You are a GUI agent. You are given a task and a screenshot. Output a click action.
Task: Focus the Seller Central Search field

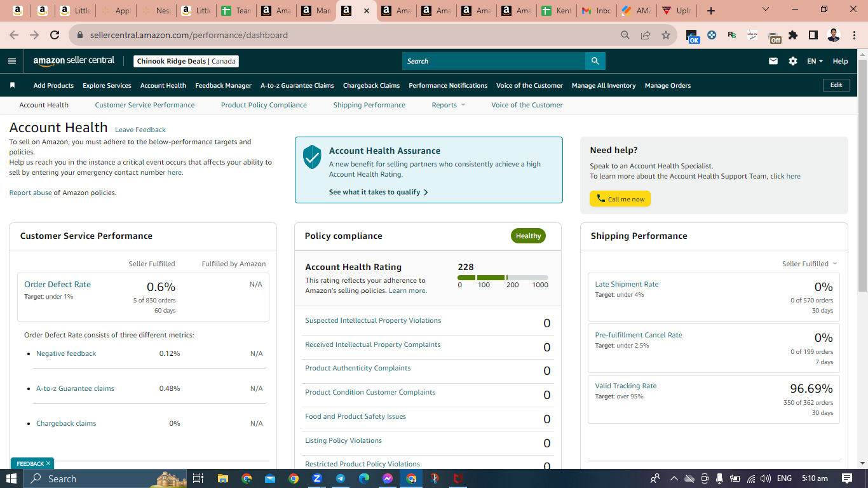click(494, 61)
